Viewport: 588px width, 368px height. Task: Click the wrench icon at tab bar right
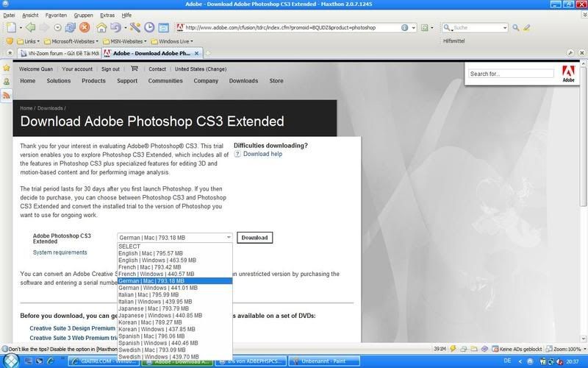click(x=570, y=53)
